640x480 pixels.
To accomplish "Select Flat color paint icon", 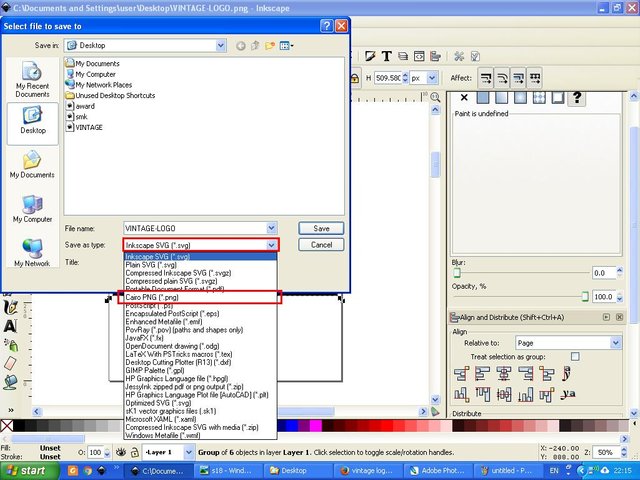I will click(482, 98).
